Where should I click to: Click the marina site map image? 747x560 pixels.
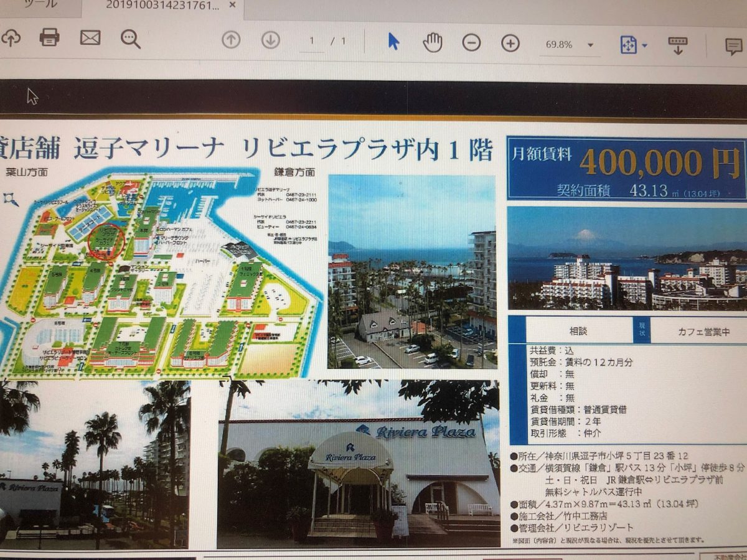point(162,272)
